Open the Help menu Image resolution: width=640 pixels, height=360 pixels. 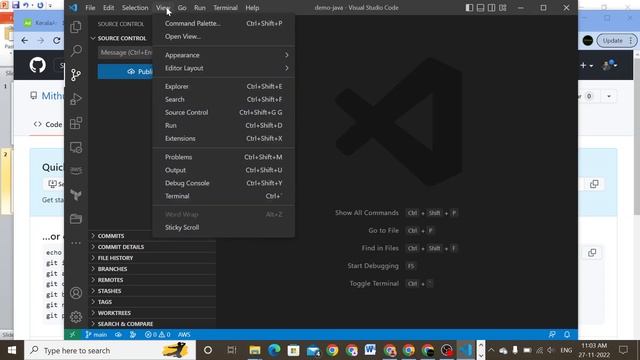252,8
